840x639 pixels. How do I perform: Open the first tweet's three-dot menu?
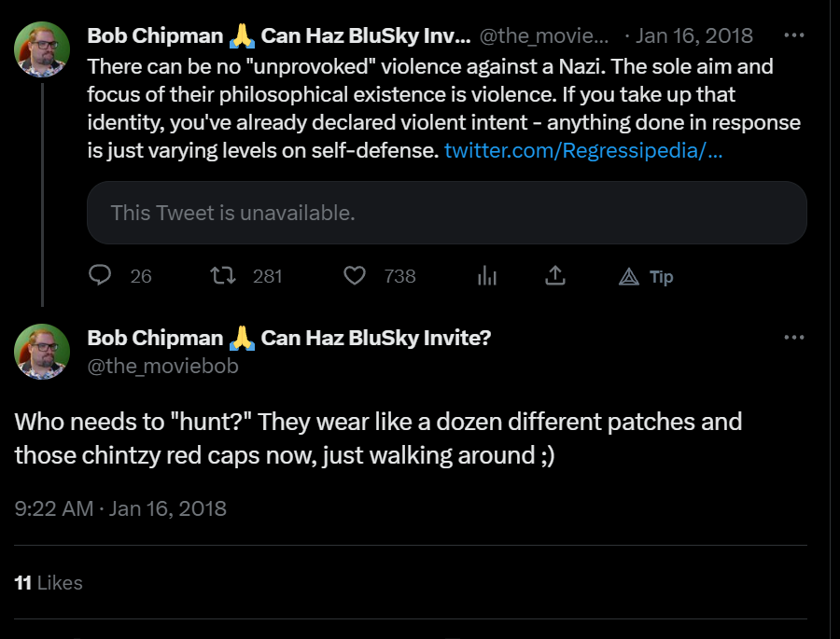[794, 36]
